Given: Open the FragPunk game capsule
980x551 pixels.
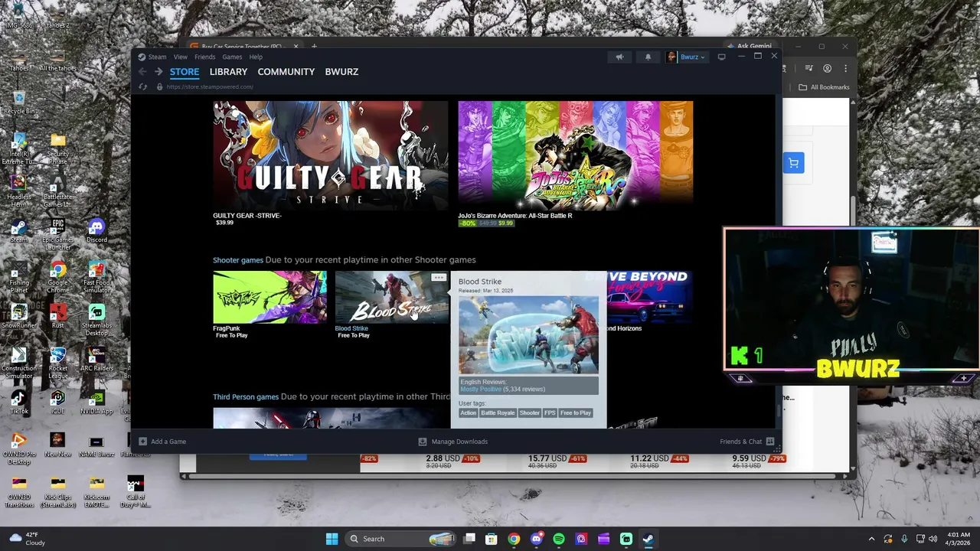Looking at the screenshot, I should [x=269, y=297].
